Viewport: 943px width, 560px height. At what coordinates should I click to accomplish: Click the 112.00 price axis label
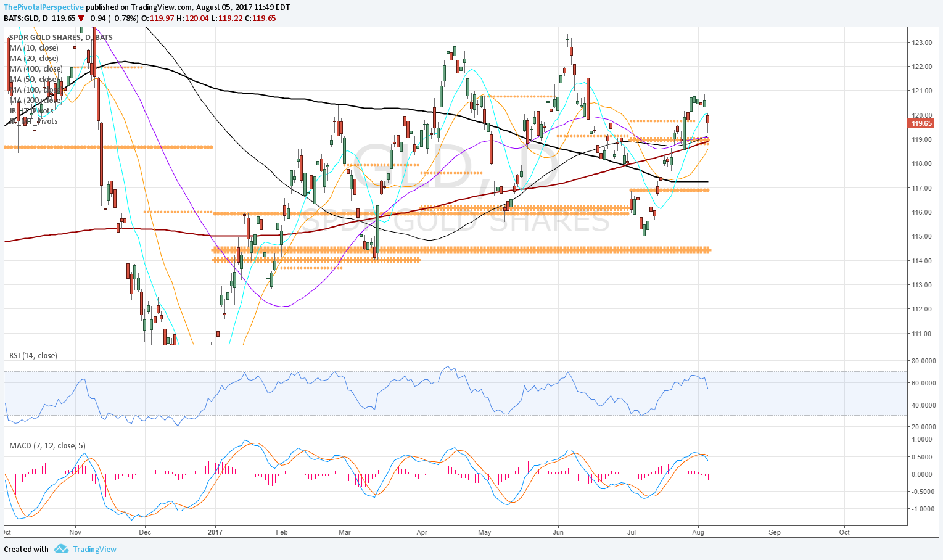tap(921, 309)
